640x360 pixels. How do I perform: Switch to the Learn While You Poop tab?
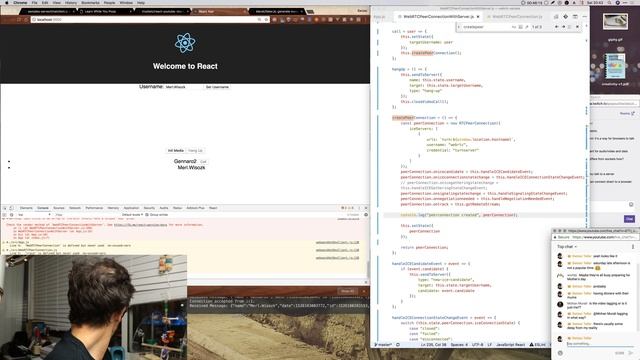(x=104, y=11)
